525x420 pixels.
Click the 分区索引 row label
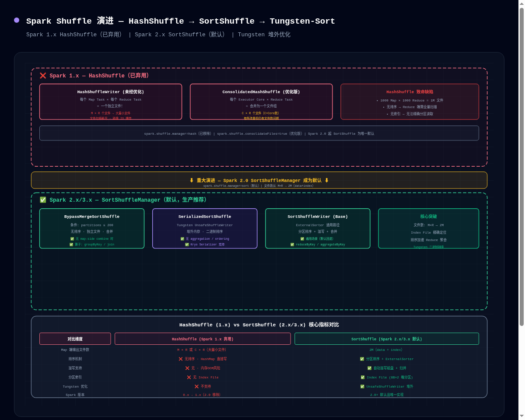pyautogui.click(x=75, y=377)
